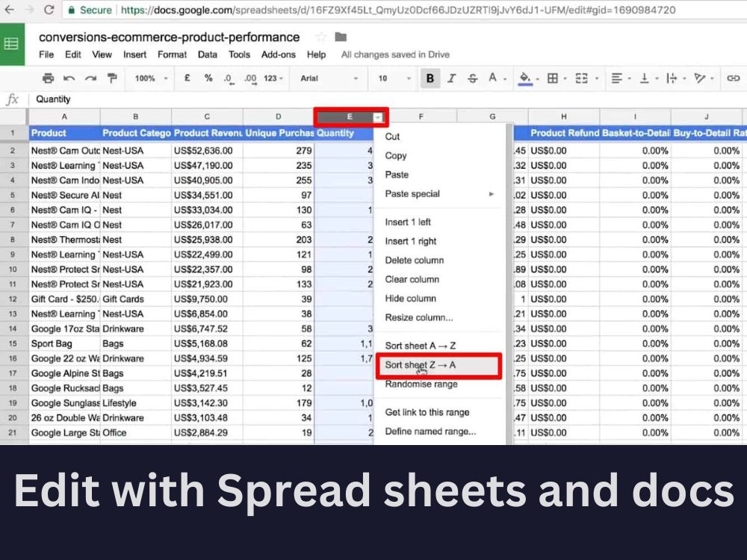Open the Edit menu

tap(73, 55)
